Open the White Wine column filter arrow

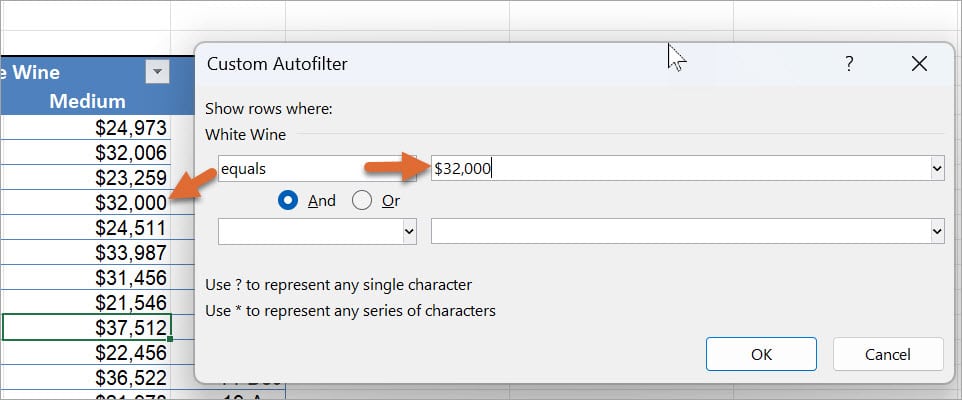157,72
